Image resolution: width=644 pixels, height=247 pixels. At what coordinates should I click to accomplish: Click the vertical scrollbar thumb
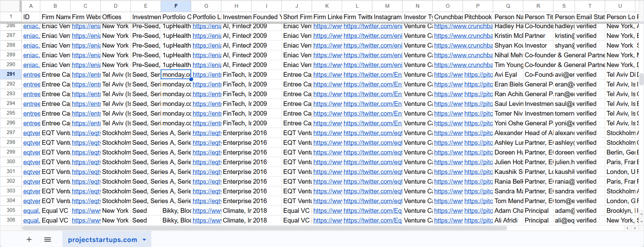tap(641, 79)
